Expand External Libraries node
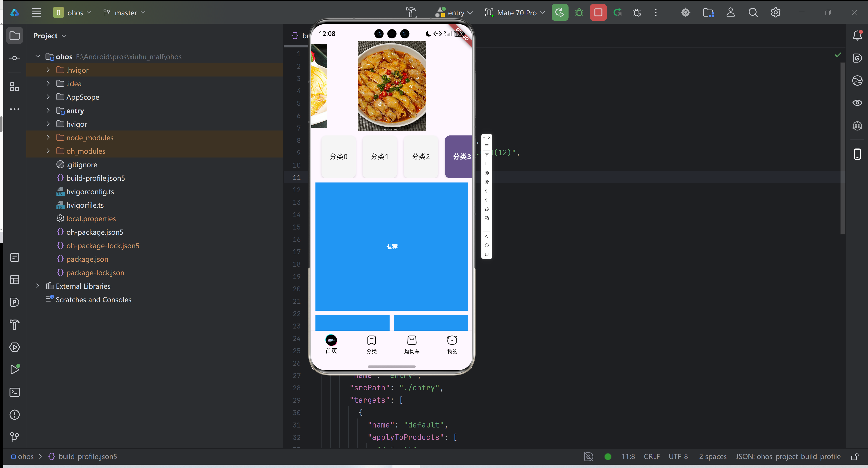The height and width of the screenshot is (468, 868). point(38,286)
